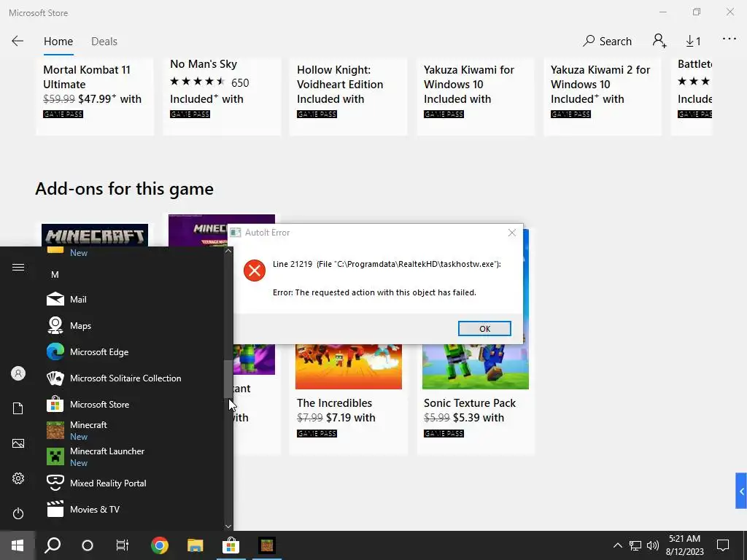The image size is (747, 560).
Task: Open Yakuza Kiwami 2 for Windows 10 card
Action: point(602,97)
